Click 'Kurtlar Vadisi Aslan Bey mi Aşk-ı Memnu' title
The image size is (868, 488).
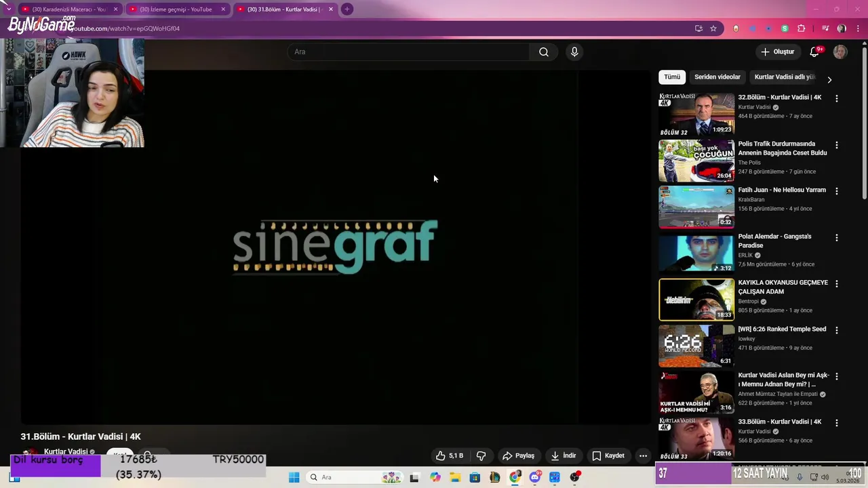coord(783,380)
